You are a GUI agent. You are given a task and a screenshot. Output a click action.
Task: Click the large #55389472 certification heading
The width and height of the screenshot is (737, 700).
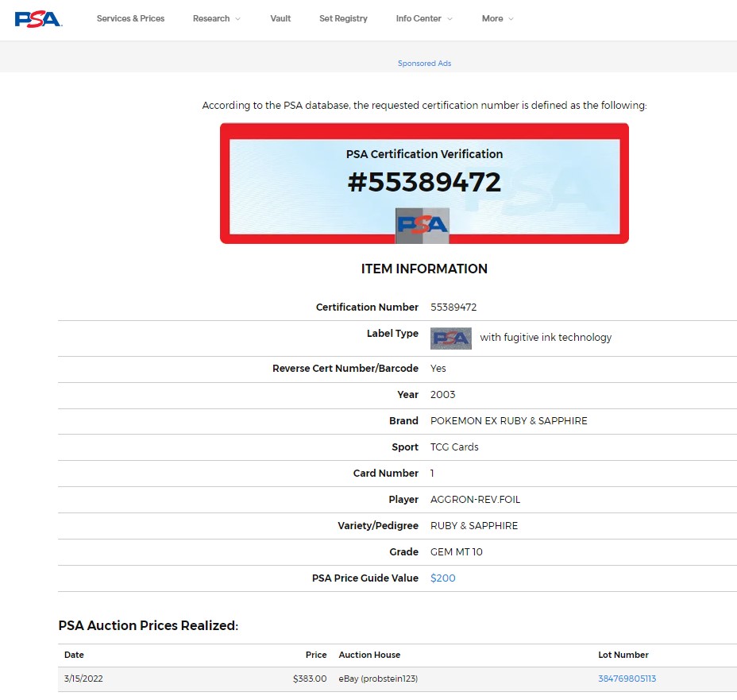[x=424, y=183]
